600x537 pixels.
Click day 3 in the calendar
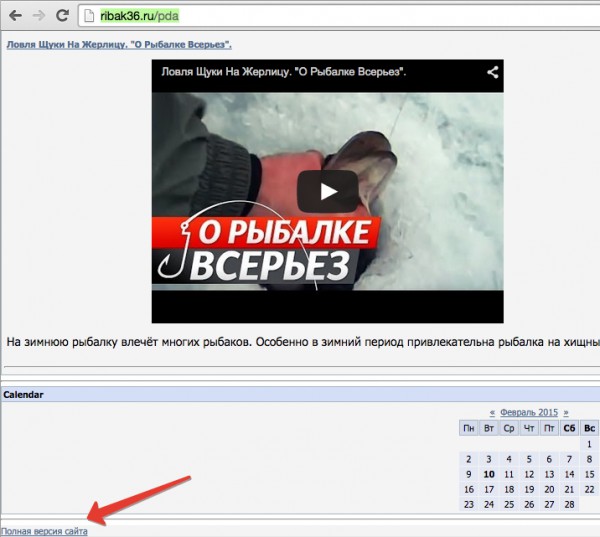[x=489, y=459]
